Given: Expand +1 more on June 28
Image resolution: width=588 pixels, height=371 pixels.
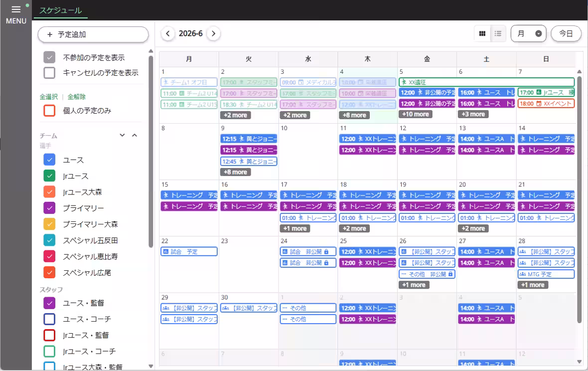Looking at the screenshot, I should 533,285.
